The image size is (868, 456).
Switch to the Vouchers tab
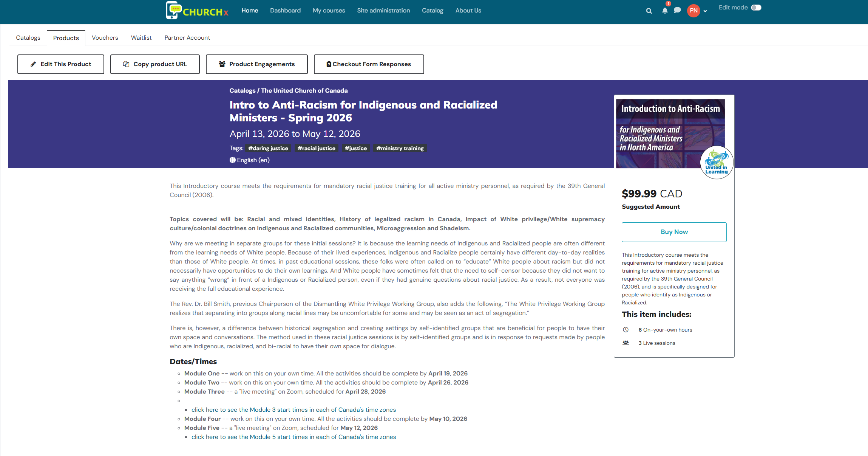coord(105,38)
